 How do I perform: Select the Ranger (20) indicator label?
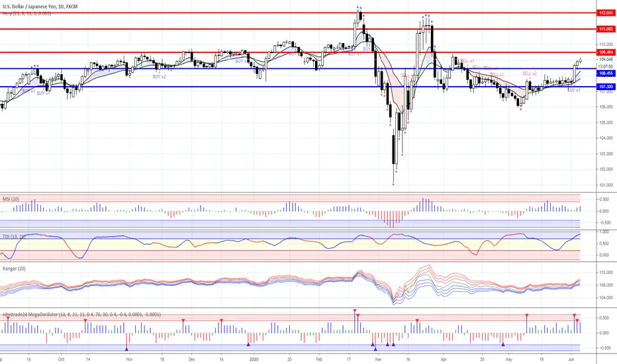click(x=14, y=269)
